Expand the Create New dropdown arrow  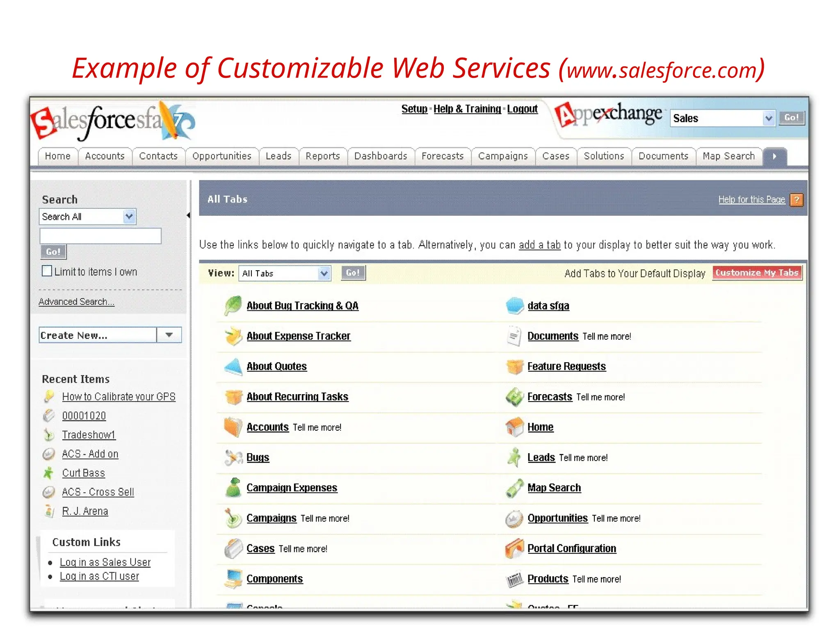coord(169,335)
